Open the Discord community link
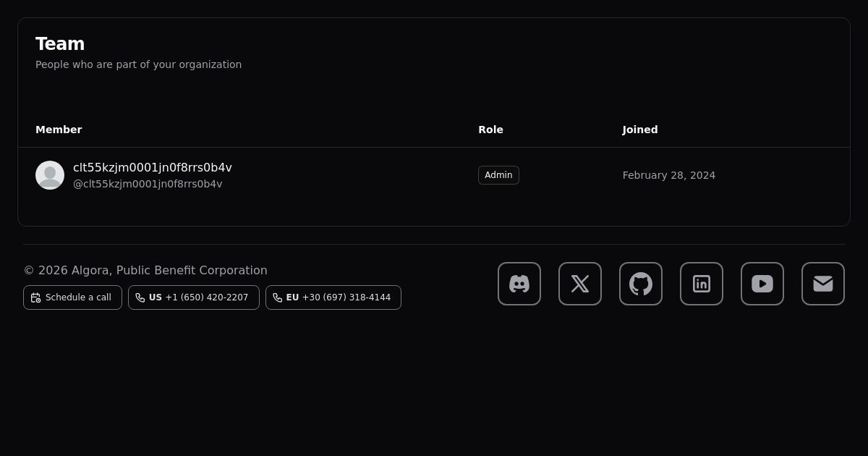 [x=519, y=284]
